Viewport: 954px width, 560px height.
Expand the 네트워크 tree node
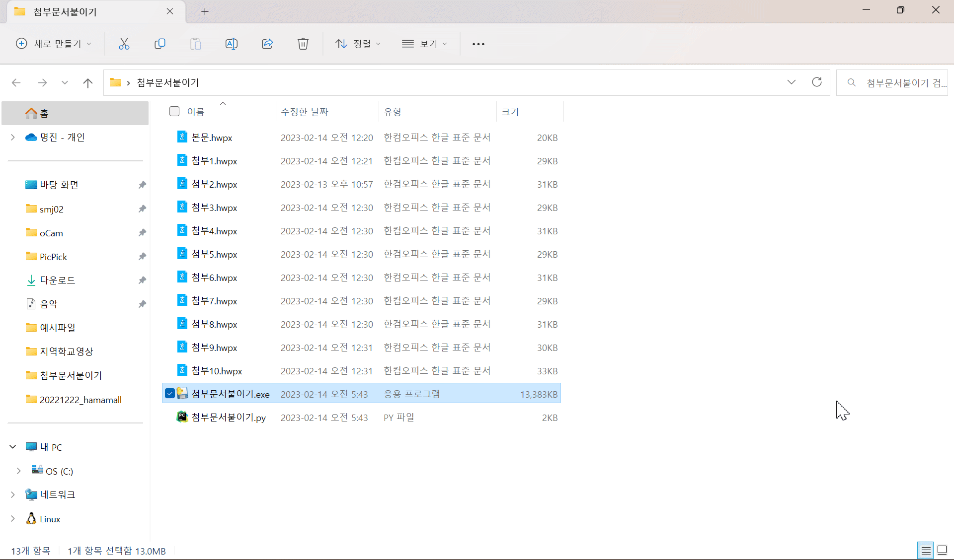(x=13, y=494)
